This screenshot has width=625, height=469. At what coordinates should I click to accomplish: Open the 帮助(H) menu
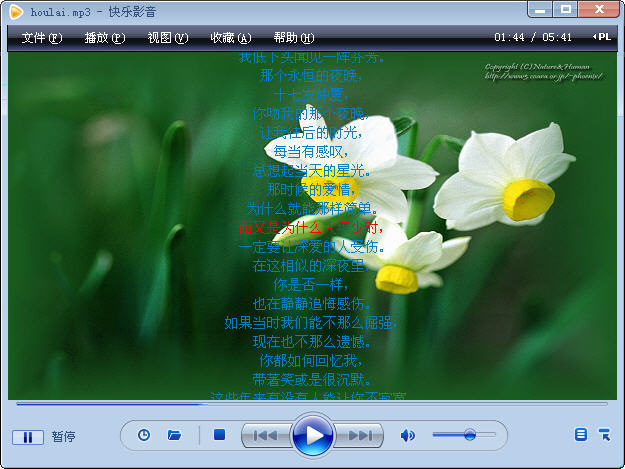click(x=294, y=38)
